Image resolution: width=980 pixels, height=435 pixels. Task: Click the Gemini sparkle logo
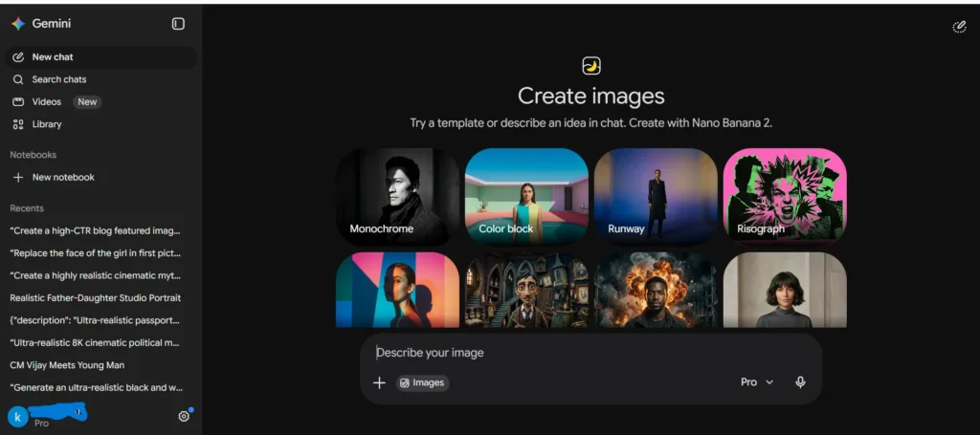pos(18,24)
